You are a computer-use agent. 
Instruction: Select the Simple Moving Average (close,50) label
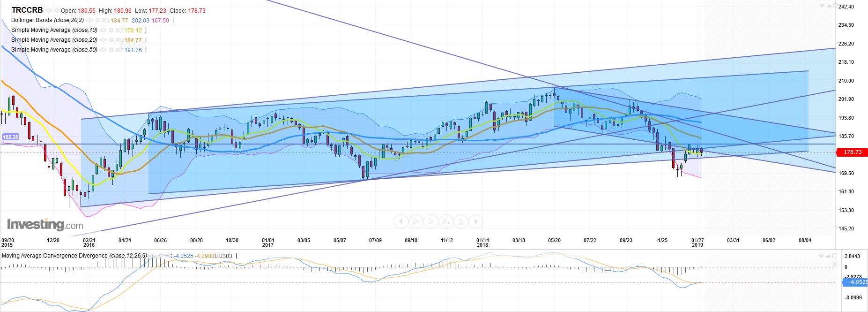coord(54,50)
